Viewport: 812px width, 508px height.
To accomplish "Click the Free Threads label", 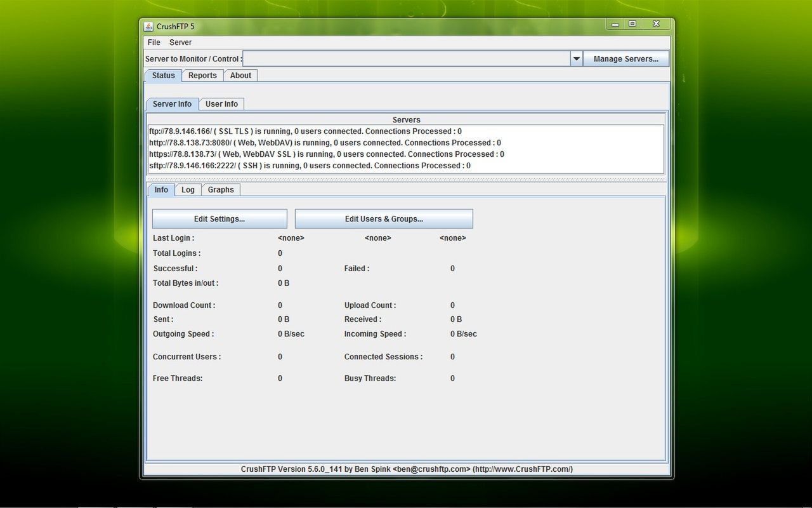I will point(178,378).
